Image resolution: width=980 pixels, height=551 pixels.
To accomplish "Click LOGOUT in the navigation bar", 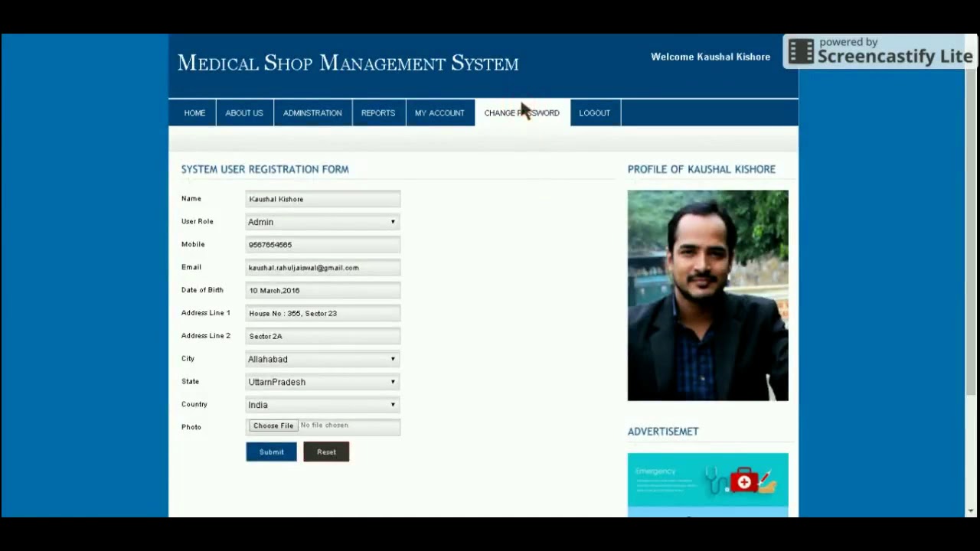I will click(595, 112).
